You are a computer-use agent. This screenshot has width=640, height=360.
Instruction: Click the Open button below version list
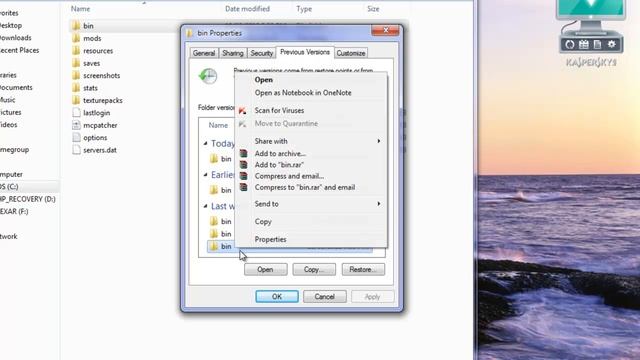click(x=265, y=269)
